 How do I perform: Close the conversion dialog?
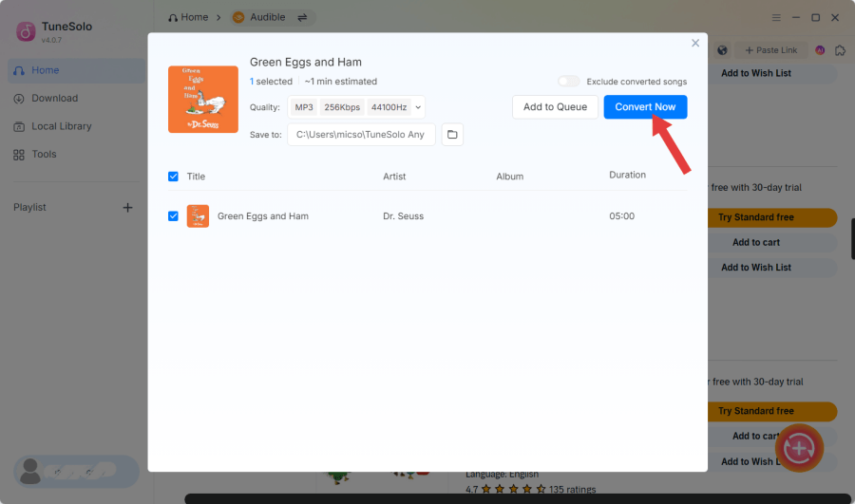695,43
